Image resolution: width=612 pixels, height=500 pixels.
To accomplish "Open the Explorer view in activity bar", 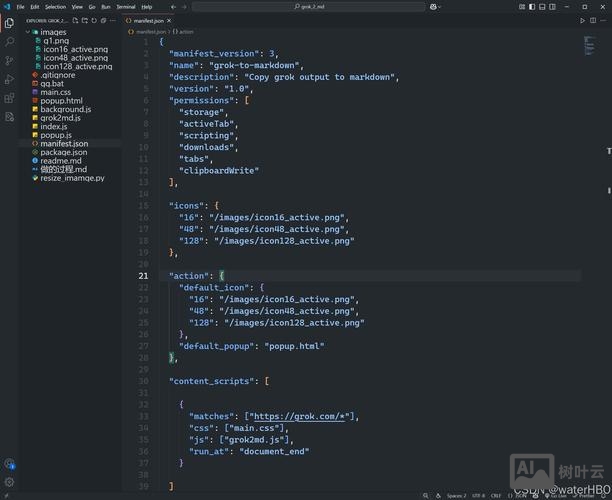I will coord(9,22).
